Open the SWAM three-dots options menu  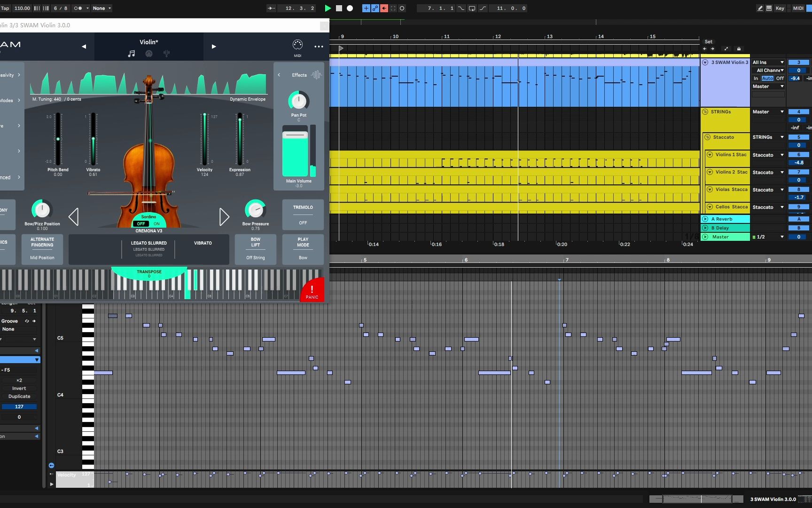pyautogui.click(x=319, y=47)
